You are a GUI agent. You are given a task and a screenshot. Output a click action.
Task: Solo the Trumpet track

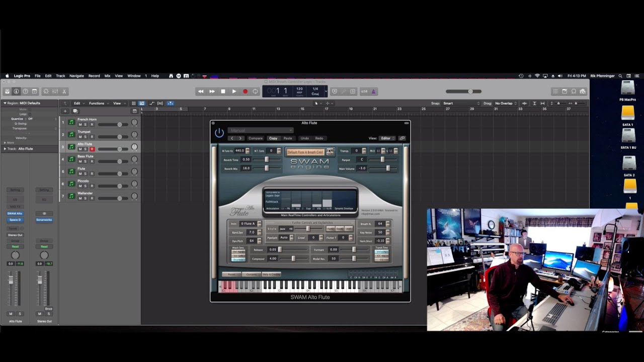[x=86, y=137]
